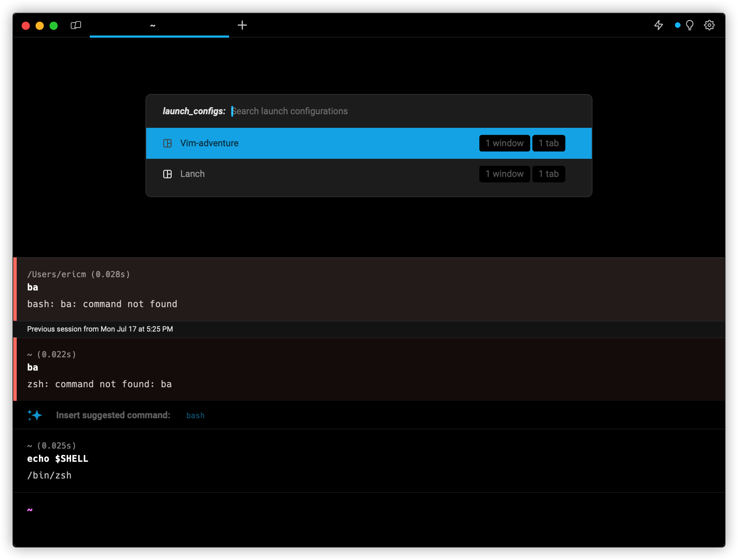Insert the suggested bash command
Viewport: 738px width, 560px height.
point(195,415)
